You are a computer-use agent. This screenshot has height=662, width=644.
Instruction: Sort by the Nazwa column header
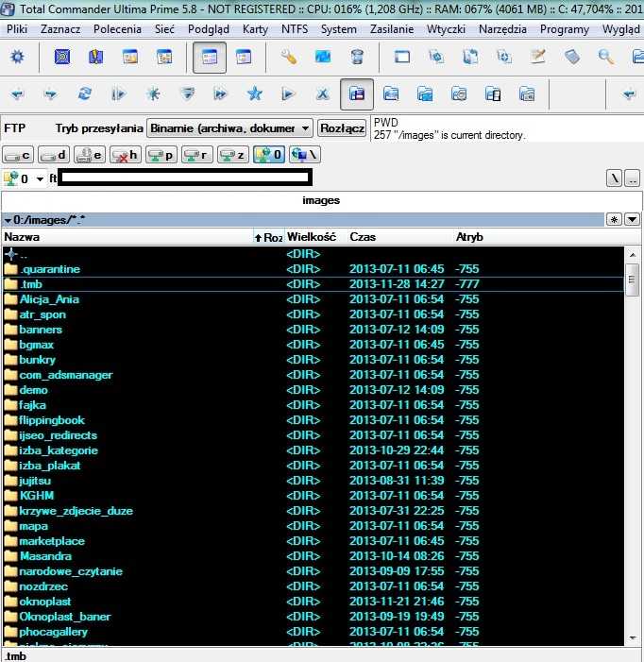click(x=127, y=237)
